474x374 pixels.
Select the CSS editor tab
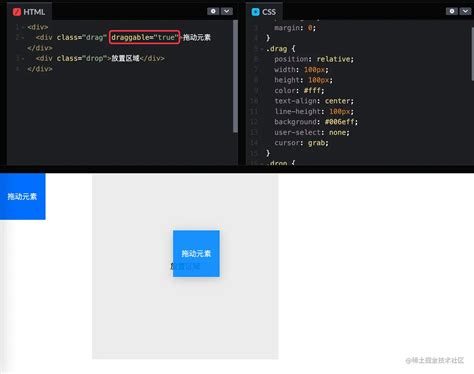coord(264,12)
